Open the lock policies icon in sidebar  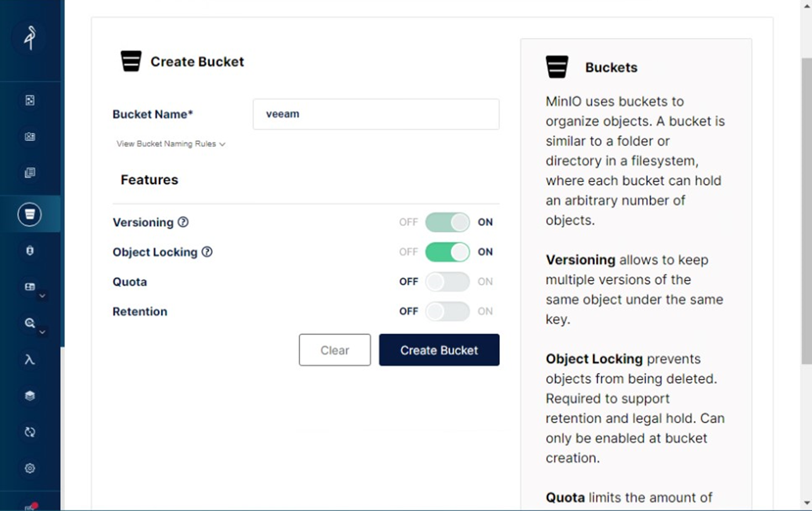pos(30,250)
